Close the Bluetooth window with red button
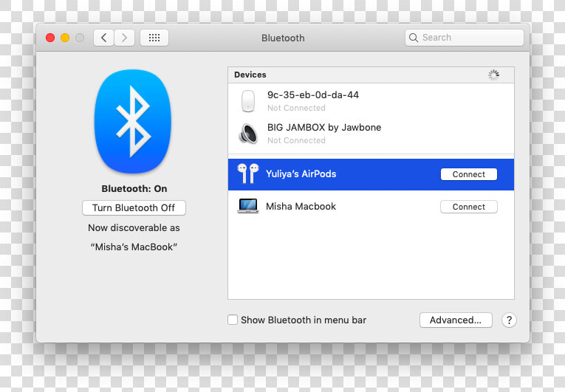565x392 pixels. point(50,38)
